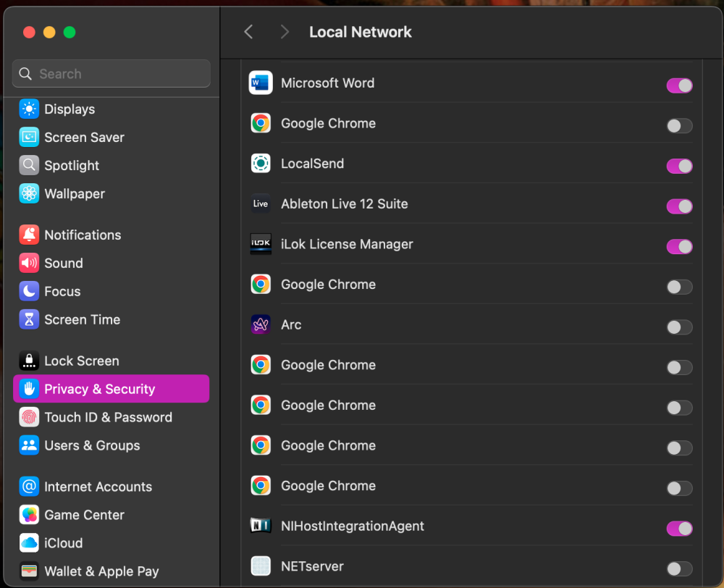Click the 'Ableton Live 12 Suite' label
The height and width of the screenshot is (588, 724).
click(x=345, y=203)
